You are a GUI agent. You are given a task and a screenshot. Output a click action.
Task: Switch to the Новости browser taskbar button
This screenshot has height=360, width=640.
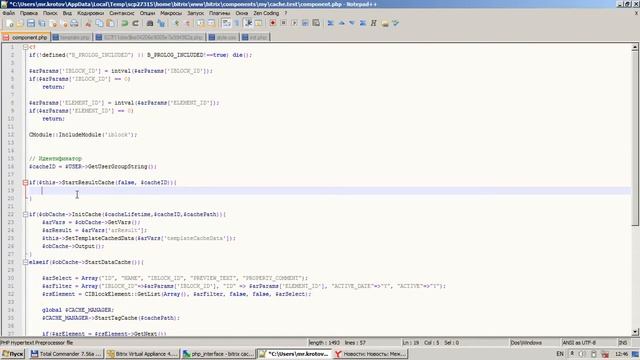[x=370, y=354]
